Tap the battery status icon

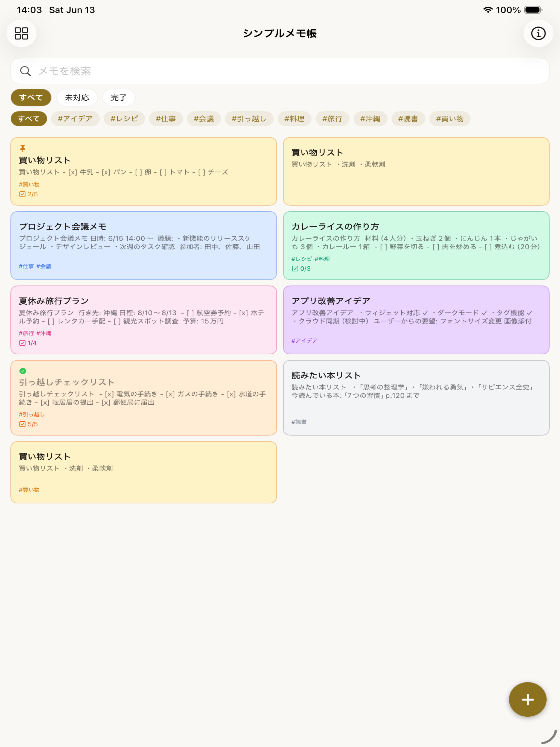pyautogui.click(x=533, y=10)
